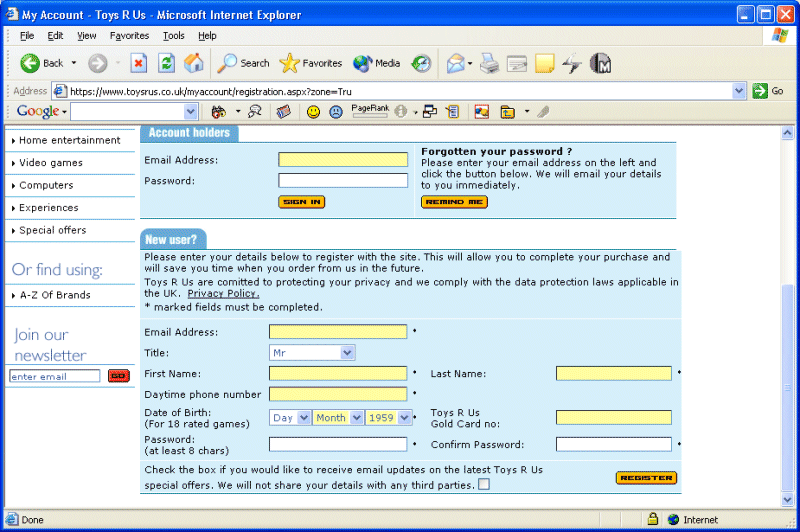
Task: Click the Google toolbar AutoFill icon
Action: coord(453,111)
